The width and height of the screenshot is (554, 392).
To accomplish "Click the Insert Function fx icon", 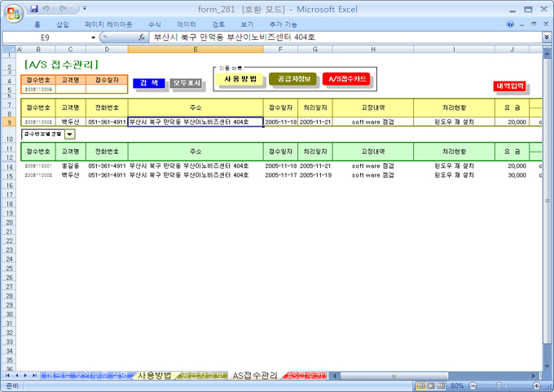I will point(142,37).
